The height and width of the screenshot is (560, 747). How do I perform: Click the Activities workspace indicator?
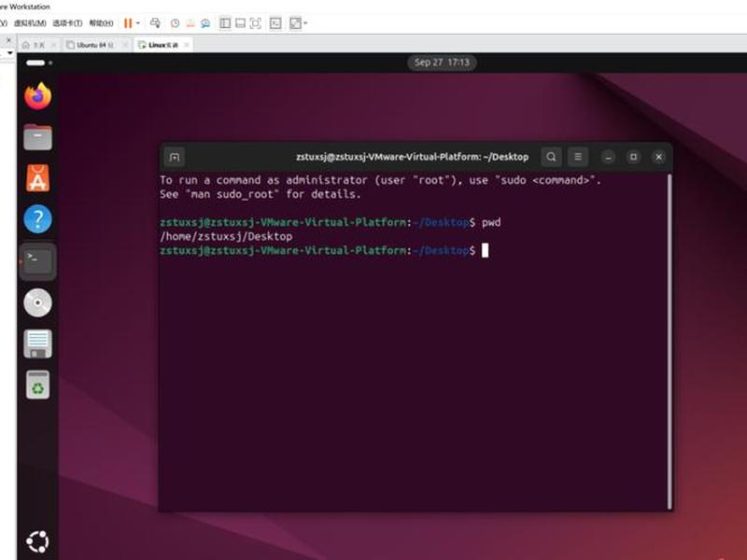point(39,63)
